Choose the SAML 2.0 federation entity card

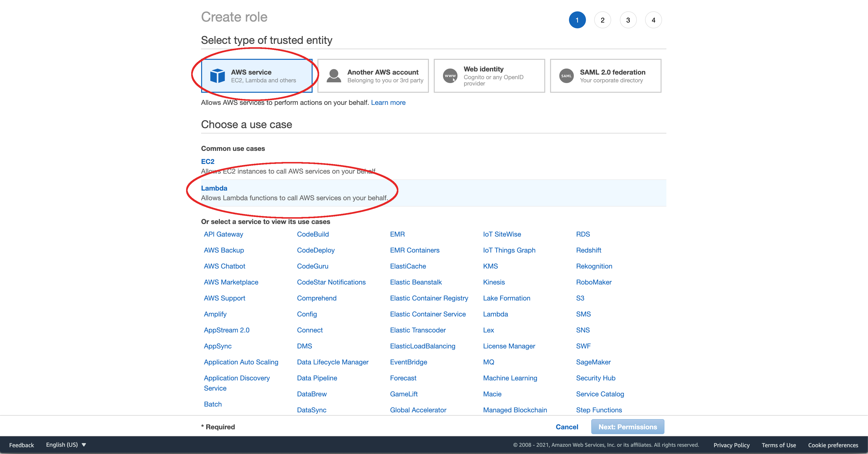click(x=606, y=76)
